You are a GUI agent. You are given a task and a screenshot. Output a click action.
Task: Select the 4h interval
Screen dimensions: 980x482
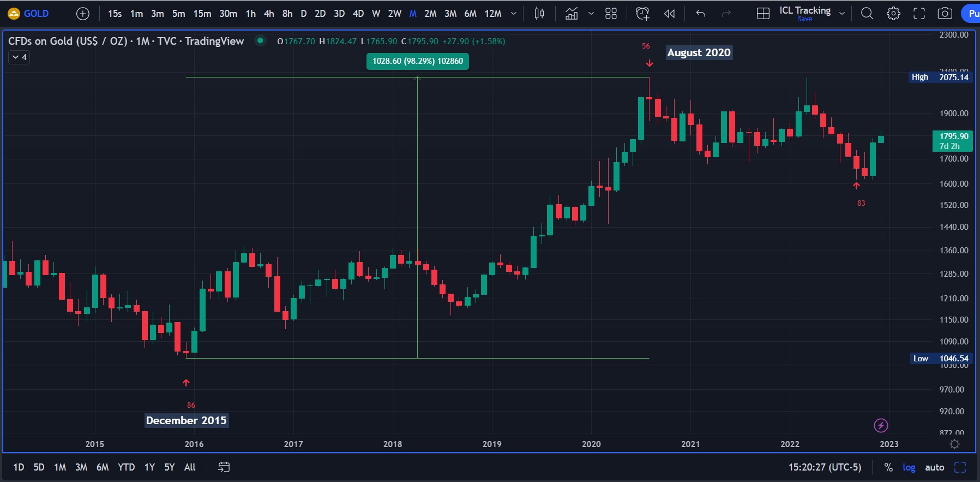[269, 14]
